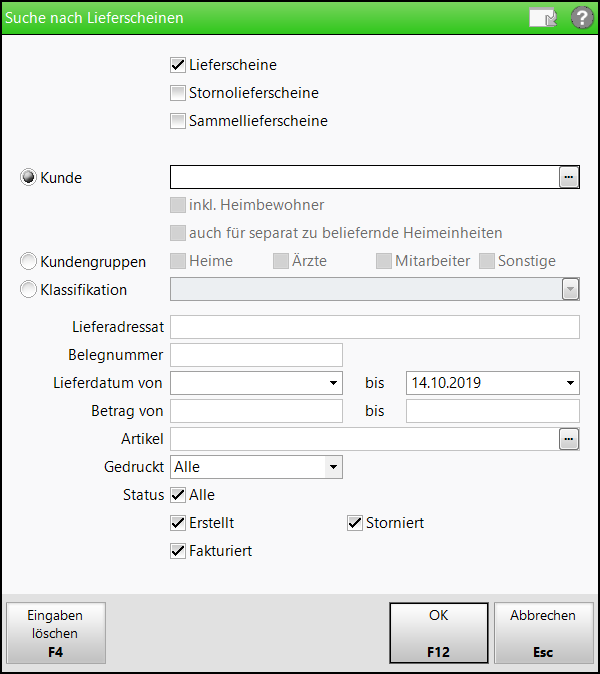Open the help question mark icon
Viewport: 600px width, 674px height.
[x=582, y=18]
